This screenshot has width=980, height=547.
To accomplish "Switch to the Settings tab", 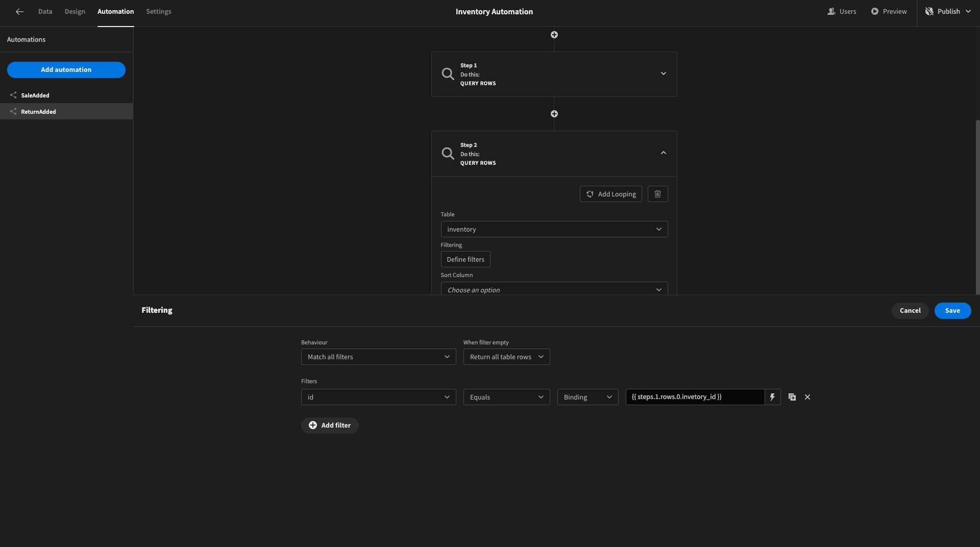I will (x=159, y=11).
